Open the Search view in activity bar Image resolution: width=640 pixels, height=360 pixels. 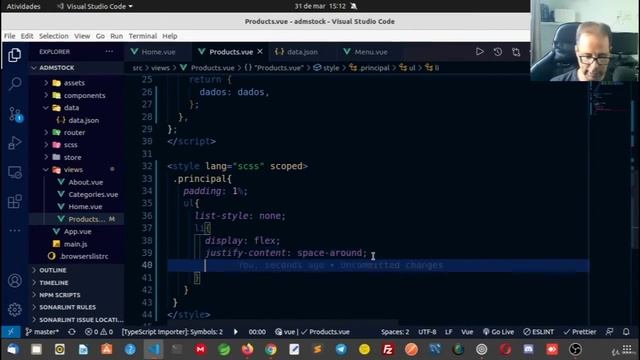tap(15, 84)
